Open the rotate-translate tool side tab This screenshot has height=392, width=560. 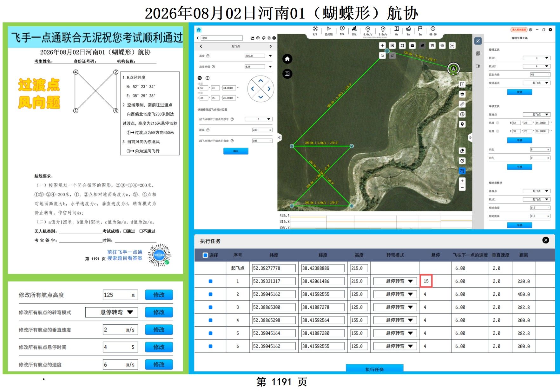(478, 41)
